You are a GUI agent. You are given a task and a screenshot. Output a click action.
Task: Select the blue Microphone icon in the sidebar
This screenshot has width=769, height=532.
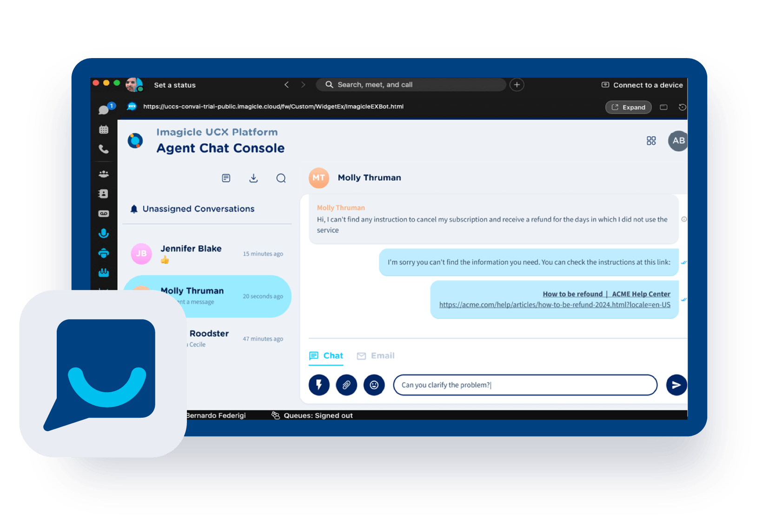tap(103, 233)
